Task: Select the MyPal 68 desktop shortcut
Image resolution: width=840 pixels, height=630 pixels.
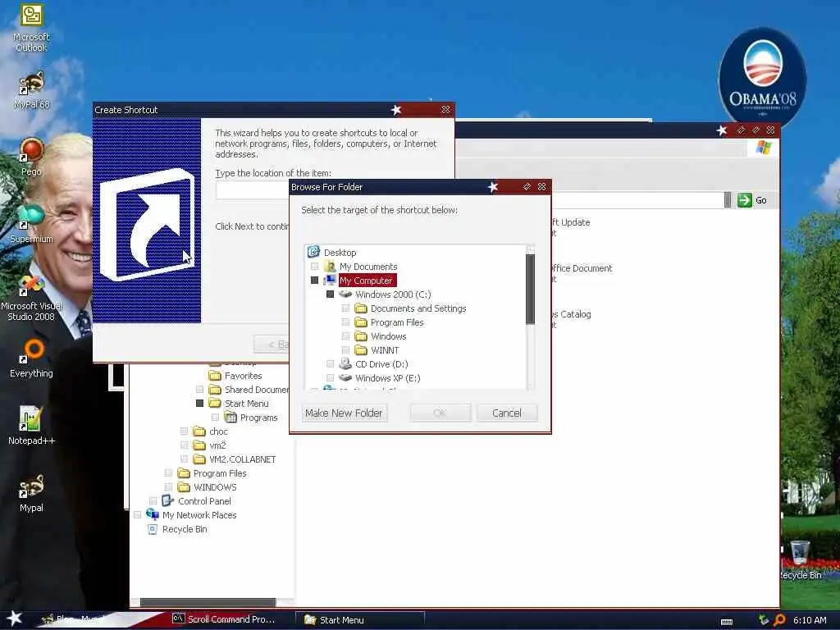Action: [31, 89]
